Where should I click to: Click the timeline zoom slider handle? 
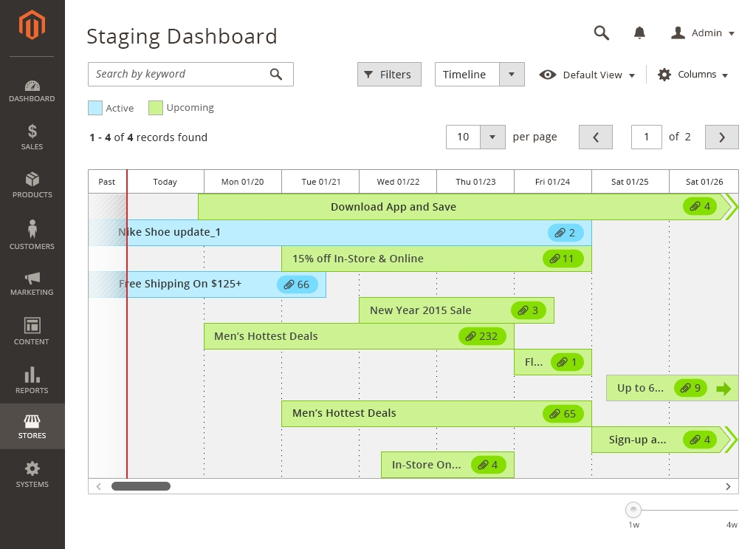click(633, 510)
